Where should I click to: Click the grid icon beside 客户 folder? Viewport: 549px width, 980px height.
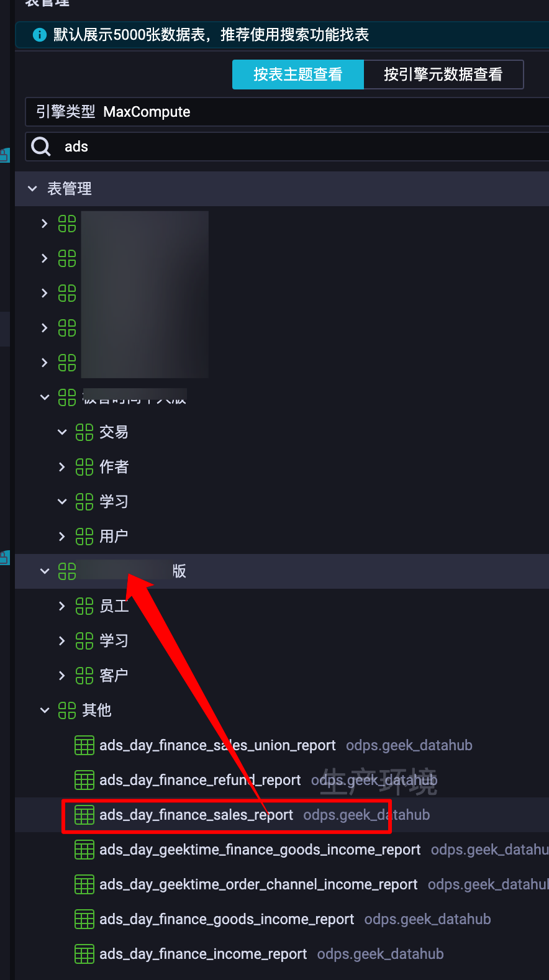click(84, 676)
